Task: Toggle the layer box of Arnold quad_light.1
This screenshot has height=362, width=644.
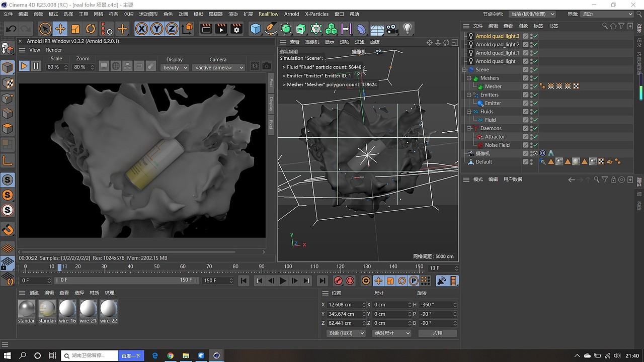Action: (526, 53)
